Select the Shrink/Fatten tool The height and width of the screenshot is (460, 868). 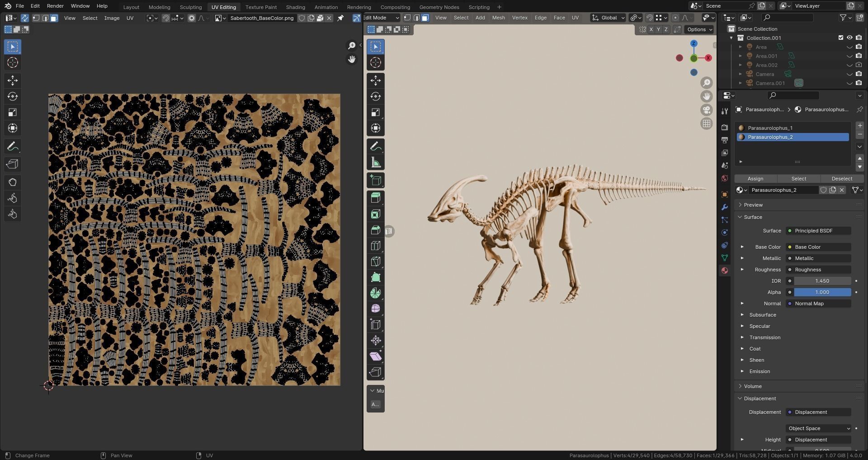375,341
